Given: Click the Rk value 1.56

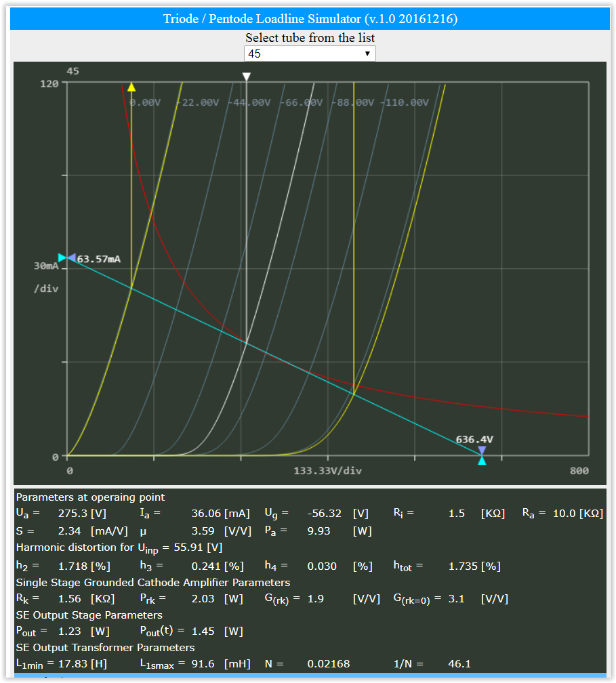Looking at the screenshot, I should tap(70, 599).
